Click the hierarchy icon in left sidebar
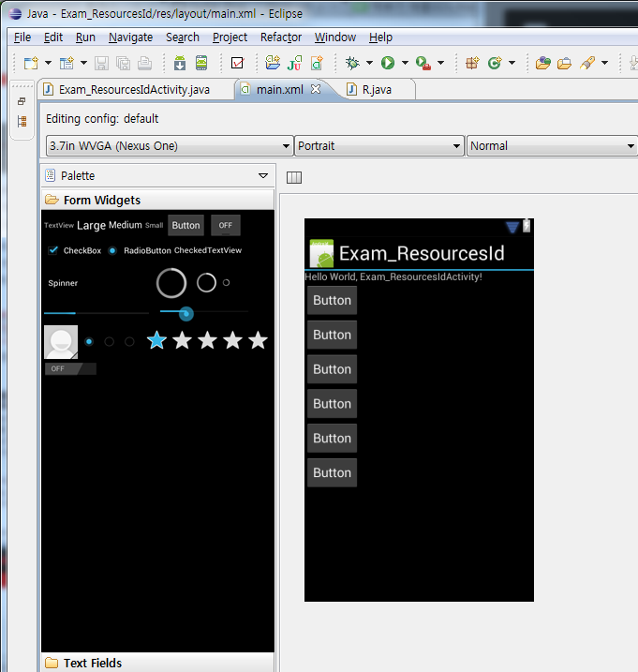This screenshot has width=638, height=672. 22,121
